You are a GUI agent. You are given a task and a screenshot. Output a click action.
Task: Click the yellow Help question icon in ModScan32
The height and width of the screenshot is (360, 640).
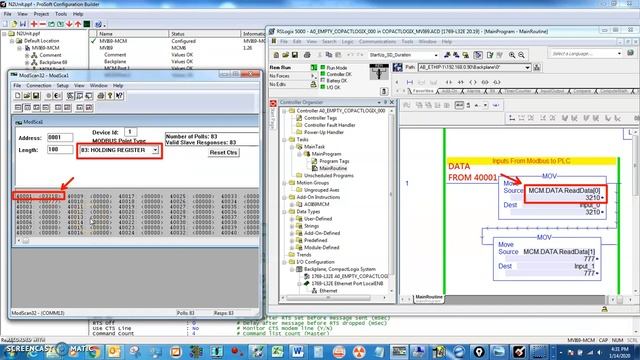(x=110, y=96)
